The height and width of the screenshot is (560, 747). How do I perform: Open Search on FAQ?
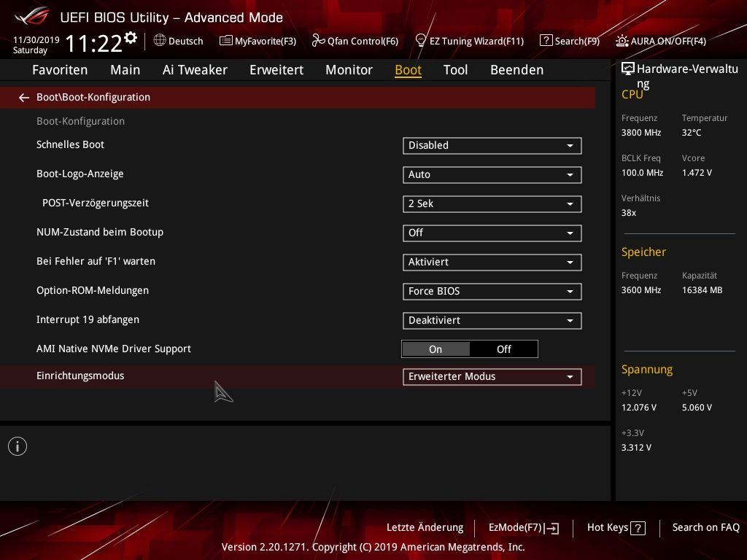click(705, 528)
